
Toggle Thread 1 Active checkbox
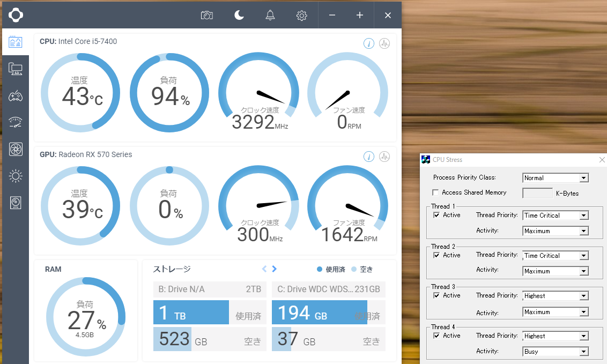click(x=436, y=215)
